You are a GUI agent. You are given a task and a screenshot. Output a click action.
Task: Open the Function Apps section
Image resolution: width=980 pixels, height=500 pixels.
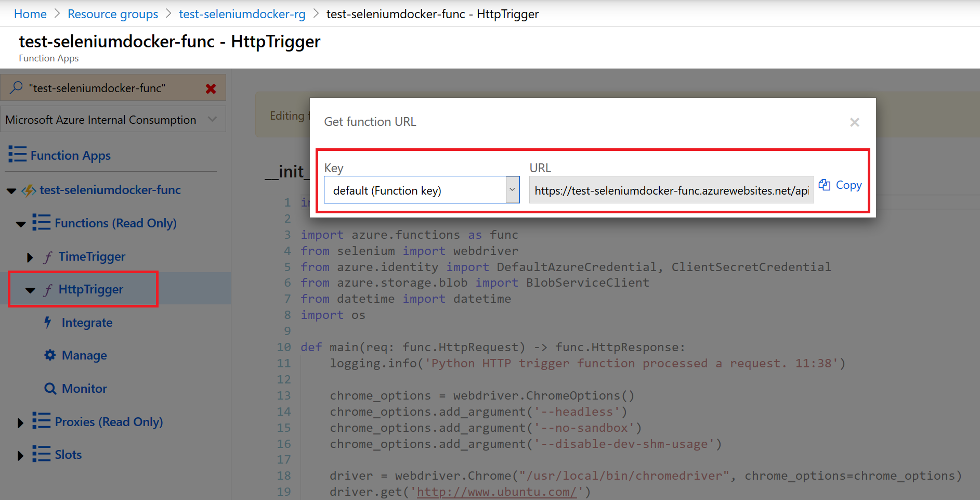point(71,155)
